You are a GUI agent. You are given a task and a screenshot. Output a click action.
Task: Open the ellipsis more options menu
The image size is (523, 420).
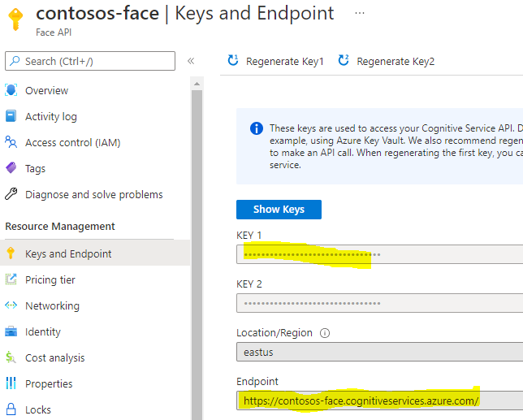(x=360, y=13)
